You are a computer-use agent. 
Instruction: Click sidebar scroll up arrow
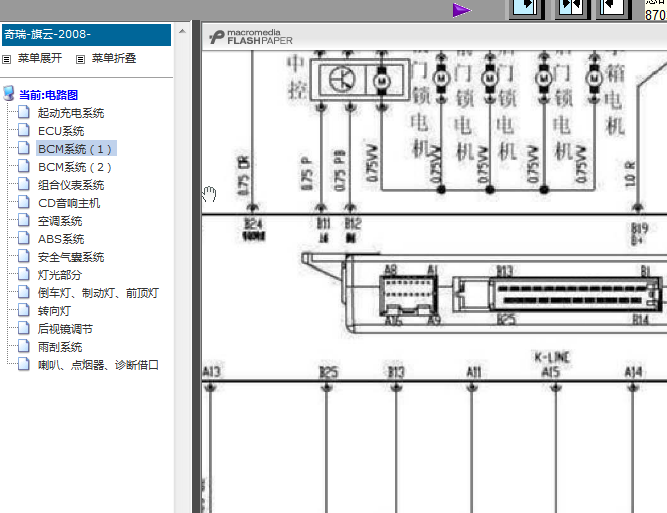tap(182, 31)
